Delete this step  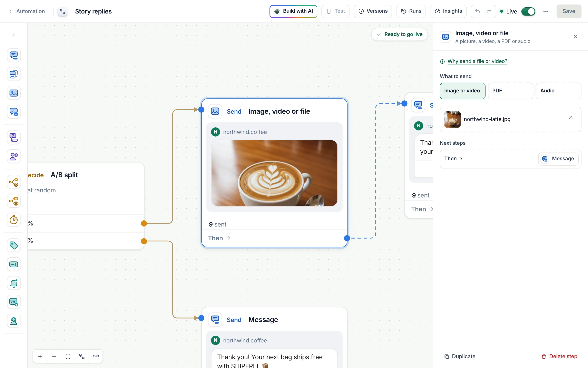click(x=560, y=357)
